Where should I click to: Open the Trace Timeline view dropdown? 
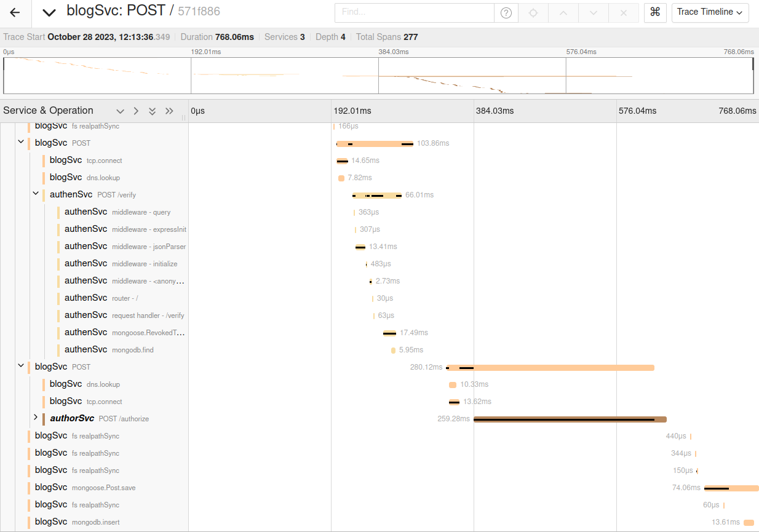click(x=710, y=12)
